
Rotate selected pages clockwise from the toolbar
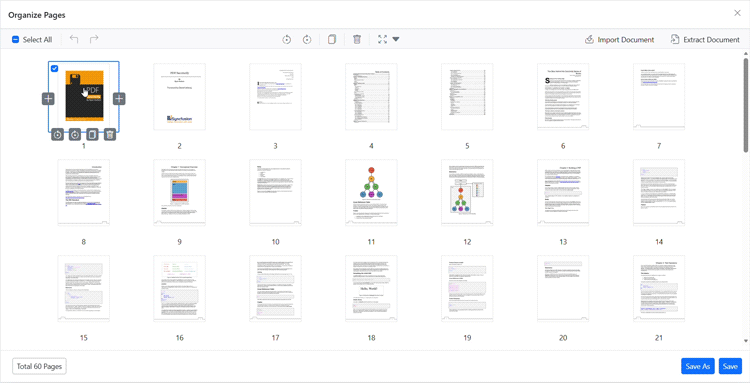coord(307,40)
